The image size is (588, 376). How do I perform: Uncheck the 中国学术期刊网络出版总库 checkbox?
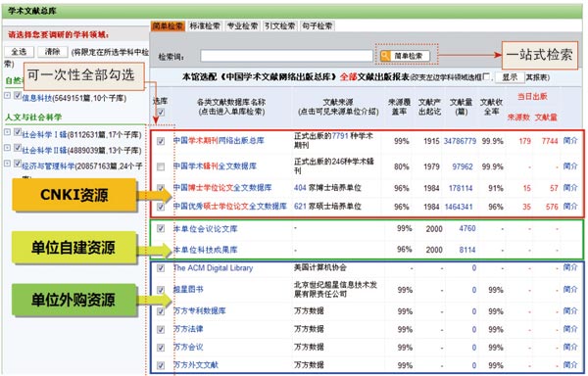161,141
